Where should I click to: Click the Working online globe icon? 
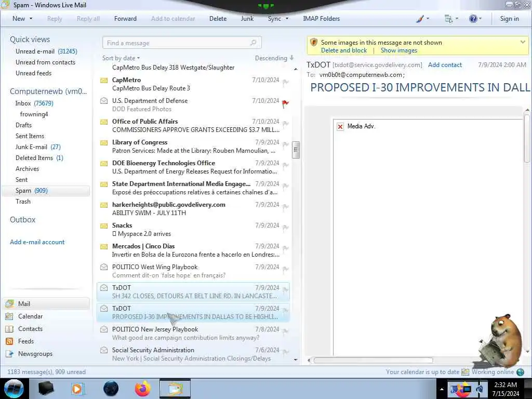click(x=520, y=372)
